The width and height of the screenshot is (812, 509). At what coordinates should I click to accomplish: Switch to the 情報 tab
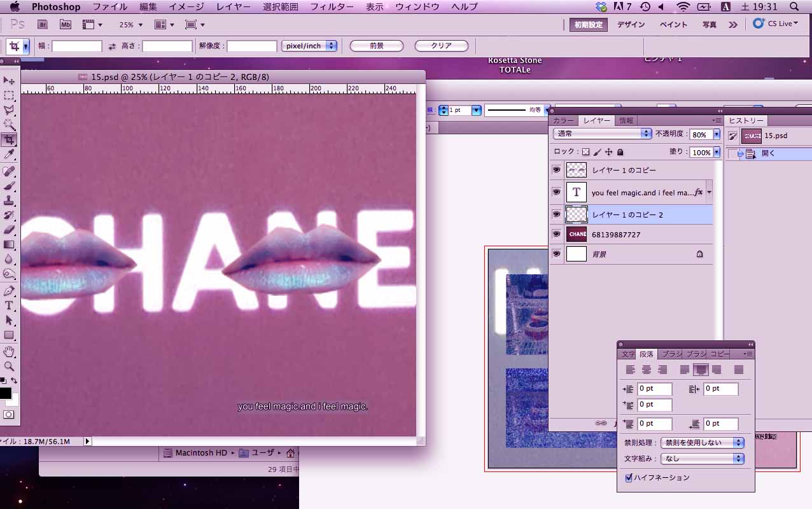click(626, 121)
